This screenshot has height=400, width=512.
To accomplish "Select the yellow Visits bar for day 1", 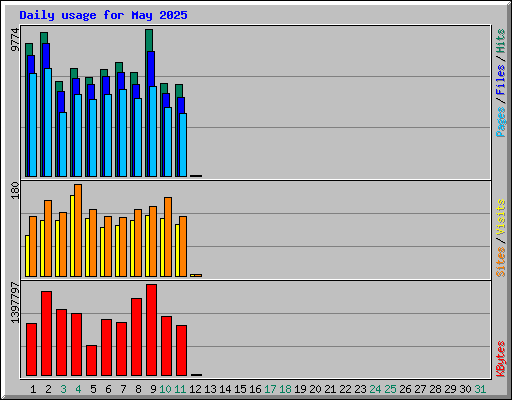I will click(x=27, y=256).
